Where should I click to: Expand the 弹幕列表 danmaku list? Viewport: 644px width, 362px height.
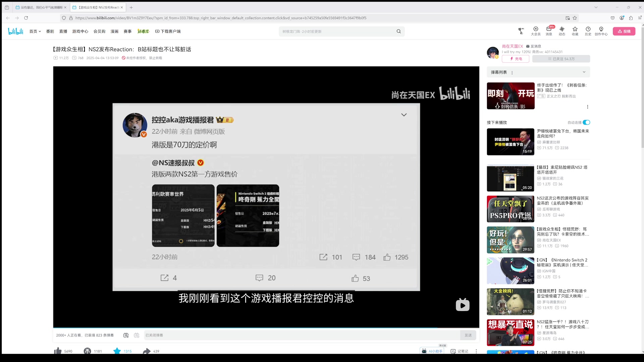(x=584, y=72)
